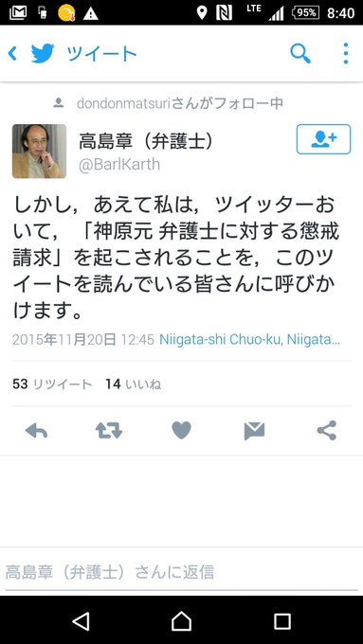Viewport: 363px width, 644px height.
Task: Open the search magnifier icon
Action: click(x=300, y=53)
